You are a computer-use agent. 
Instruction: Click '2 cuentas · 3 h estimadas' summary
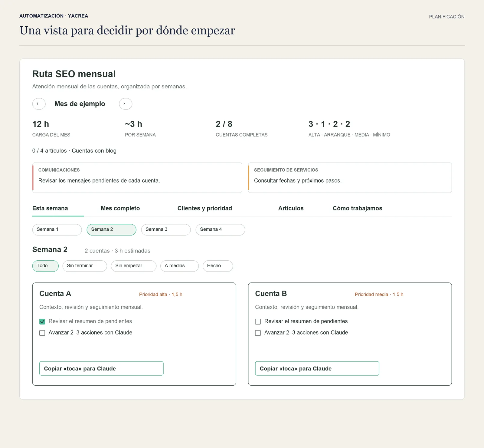[x=117, y=251]
